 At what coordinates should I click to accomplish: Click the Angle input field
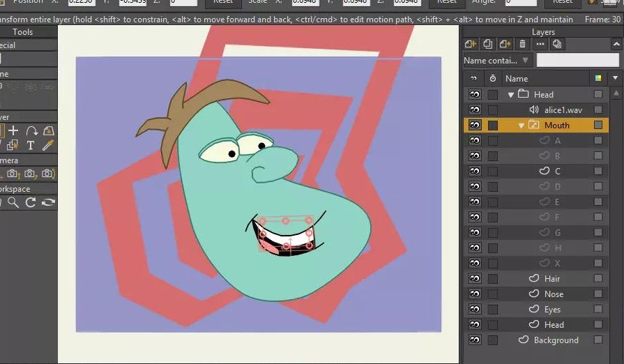click(521, 2)
